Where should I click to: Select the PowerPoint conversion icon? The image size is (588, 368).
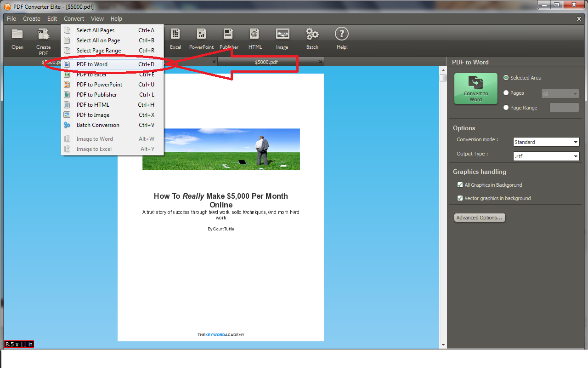coord(201,39)
